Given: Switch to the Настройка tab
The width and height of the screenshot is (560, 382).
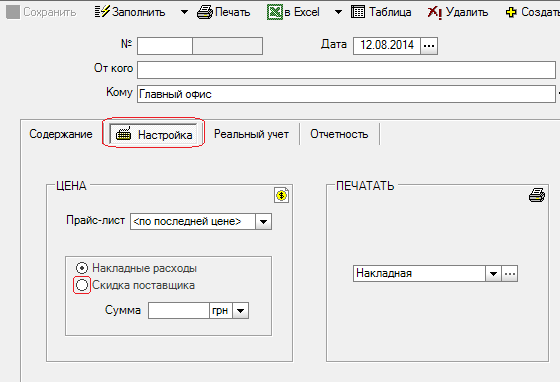Looking at the screenshot, I should [x=153, y=135].
